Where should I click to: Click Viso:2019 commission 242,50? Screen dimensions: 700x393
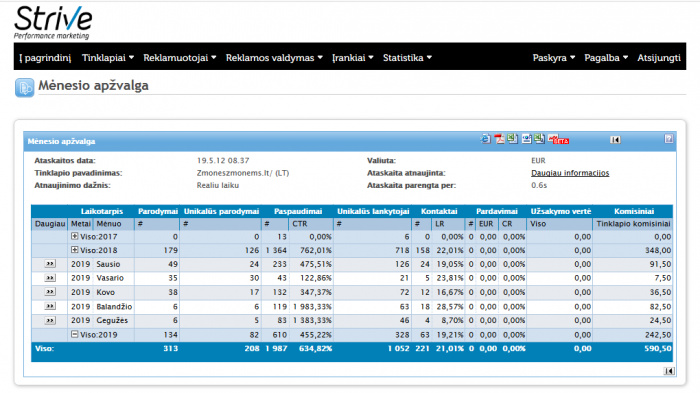point(658,334)
